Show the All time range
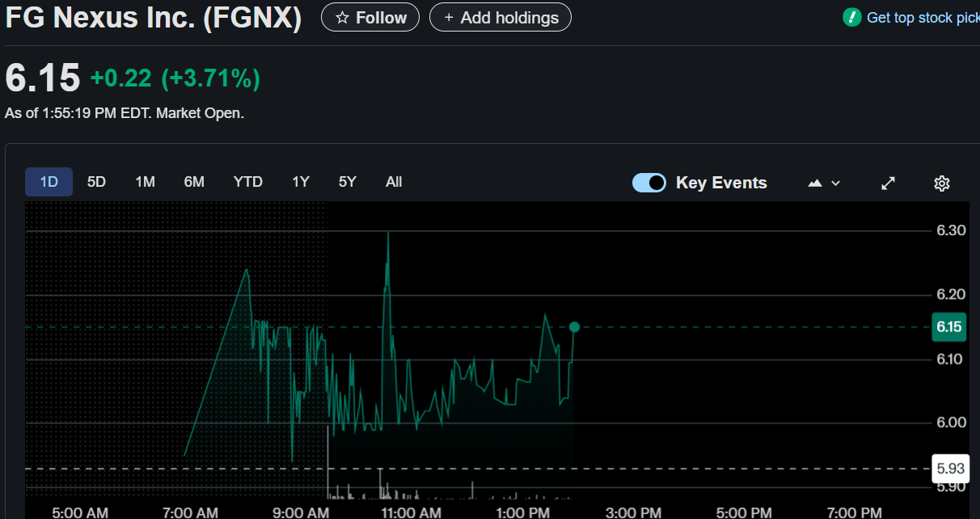The height and width of the screenshot is (519, 980). [394, 182]
